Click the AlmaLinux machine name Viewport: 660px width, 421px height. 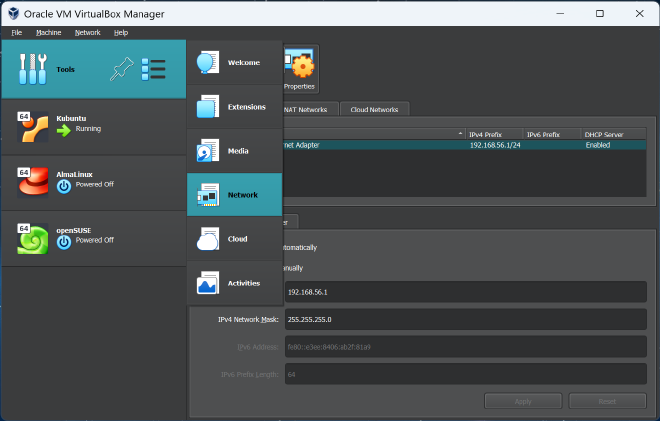tap(75, 174)
